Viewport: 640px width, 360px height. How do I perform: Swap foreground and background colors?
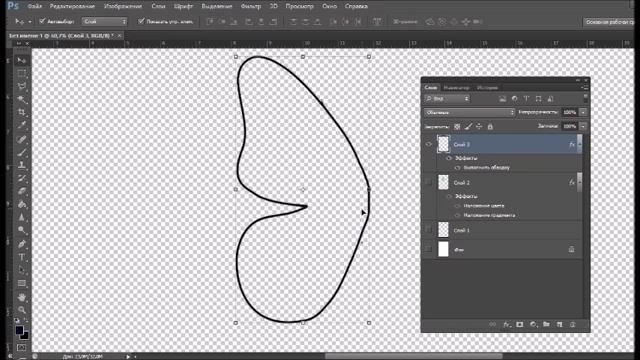(27, 321)
